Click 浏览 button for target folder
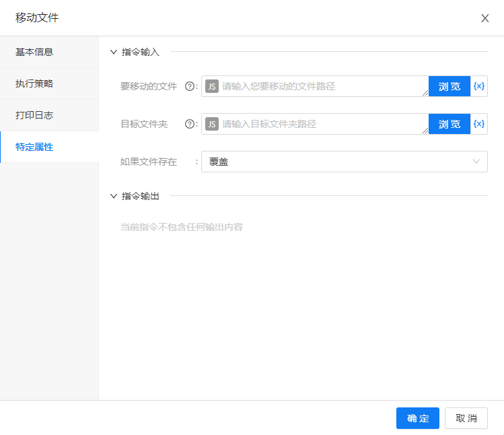The image size is (504, 435). pyautogui.click(x=449, y=124)
